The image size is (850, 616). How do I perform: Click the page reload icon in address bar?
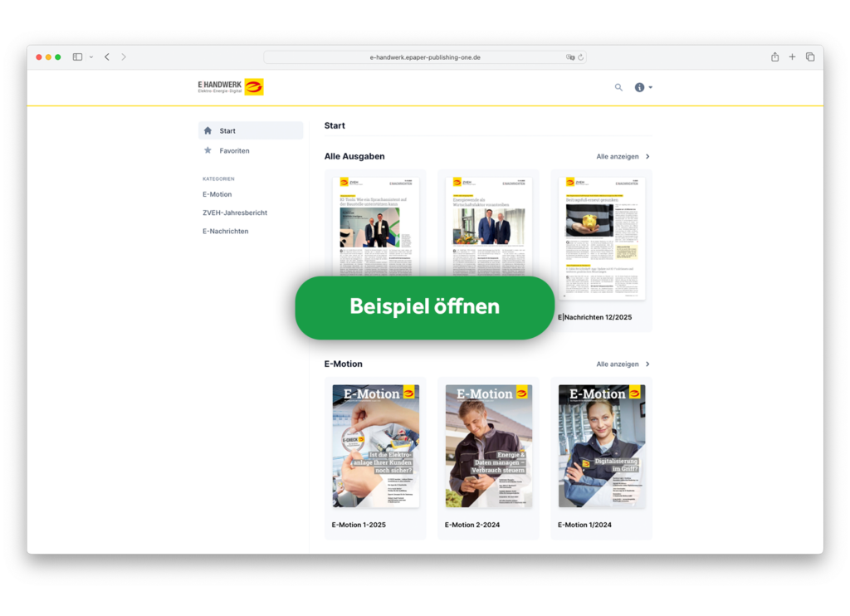click(580, 57)
